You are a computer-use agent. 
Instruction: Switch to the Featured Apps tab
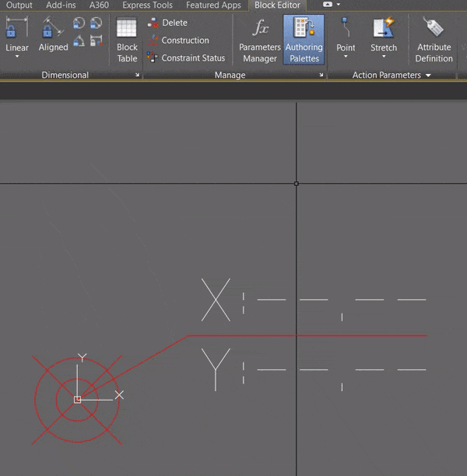[x=213, y=5]
